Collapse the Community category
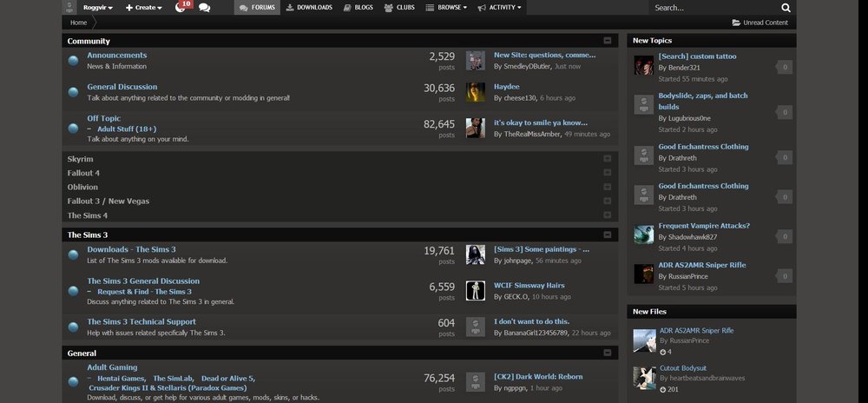 [x=608, y=41]
